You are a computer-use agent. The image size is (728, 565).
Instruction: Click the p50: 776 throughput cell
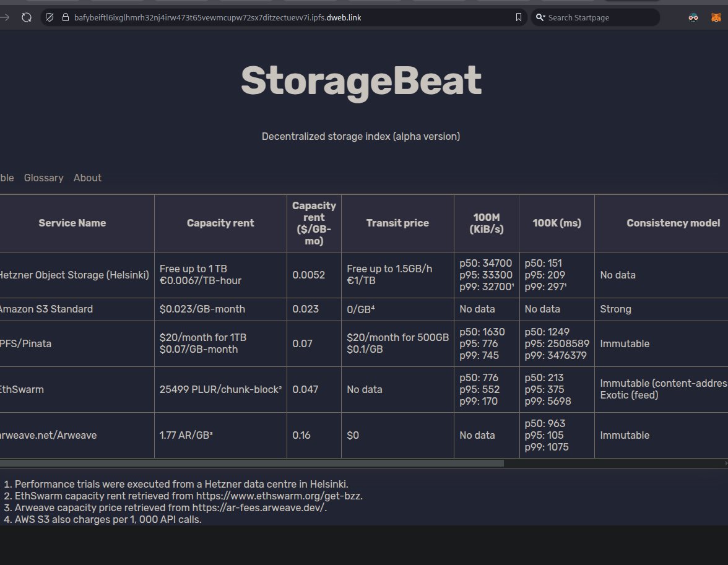[487, 389]
